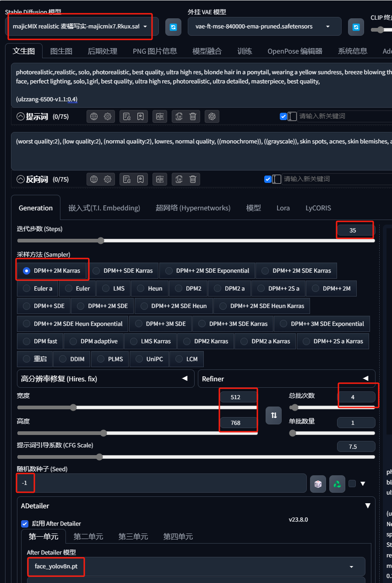Copy the prompt using 提示词 toolbar icon
The height and width of the screenshot is (583, 392).
tap(179, 116)
